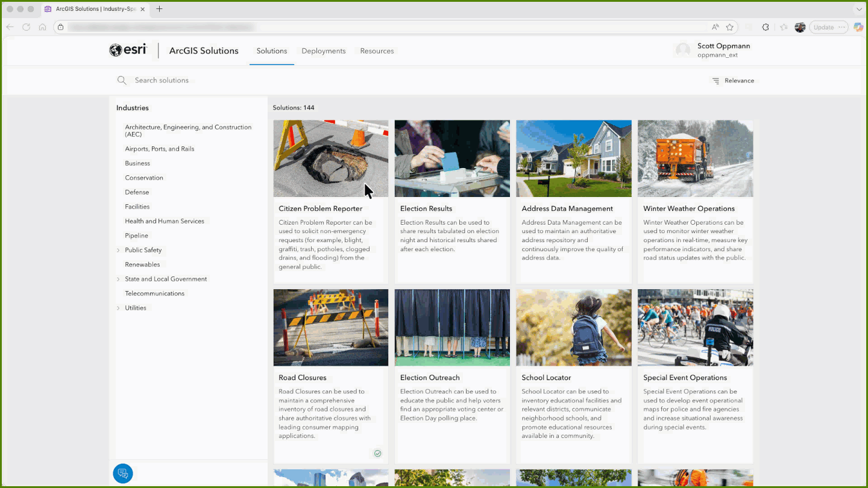Open the Special Event Operations solution title
This screenshot has width=868, height=488.
(685, 378)
